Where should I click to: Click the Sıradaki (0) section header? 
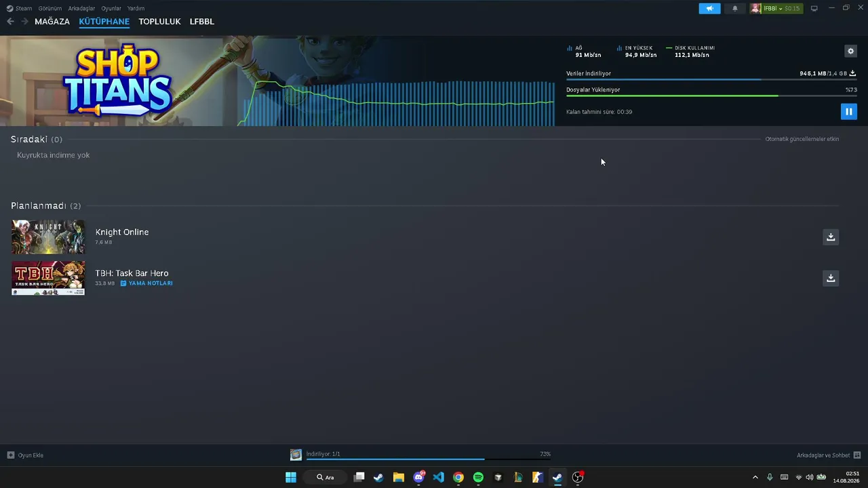(x=37, y=139)
